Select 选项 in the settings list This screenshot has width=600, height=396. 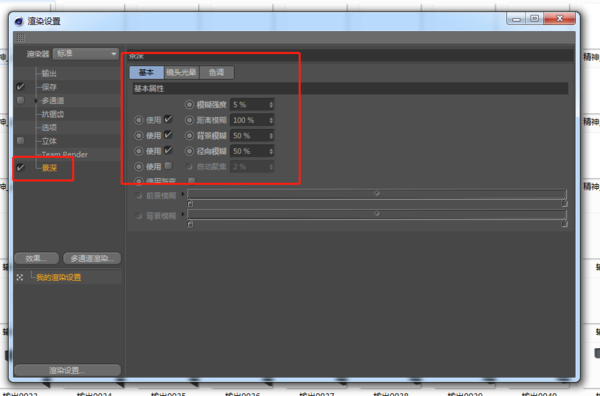(x=49, y=127)
